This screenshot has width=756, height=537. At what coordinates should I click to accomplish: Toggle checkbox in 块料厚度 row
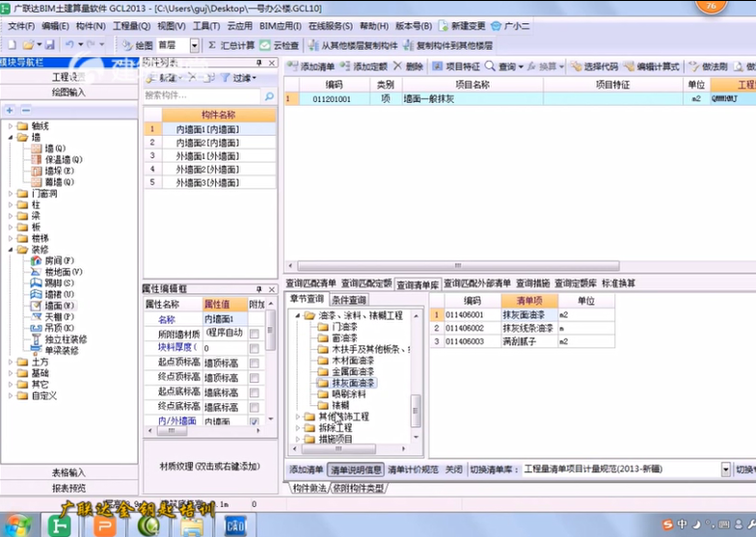255,348
